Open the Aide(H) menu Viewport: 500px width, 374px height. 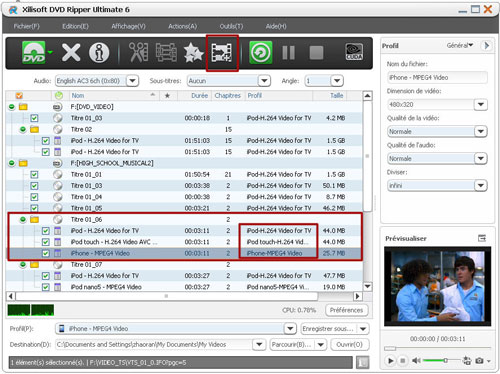pyautogui.click(x=276, y=26)
